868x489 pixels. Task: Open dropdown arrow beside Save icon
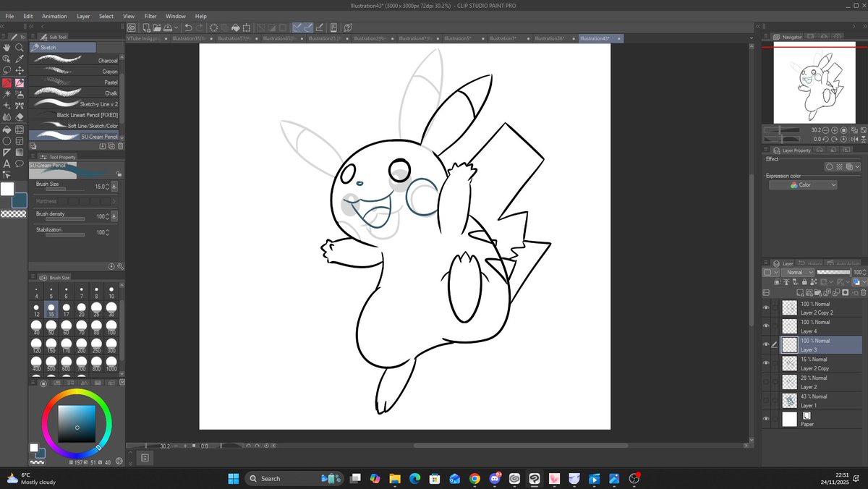click(x=176, y=27)
